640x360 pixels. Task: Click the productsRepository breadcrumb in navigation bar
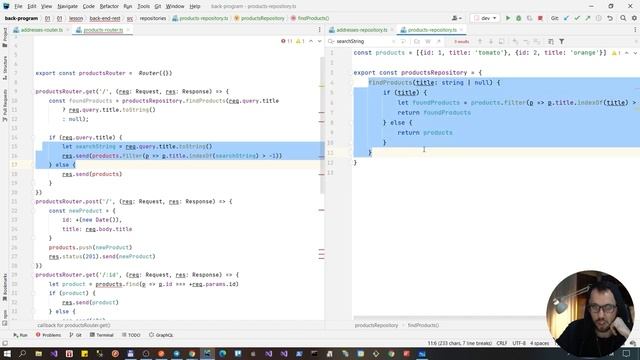tap(259, 18)
